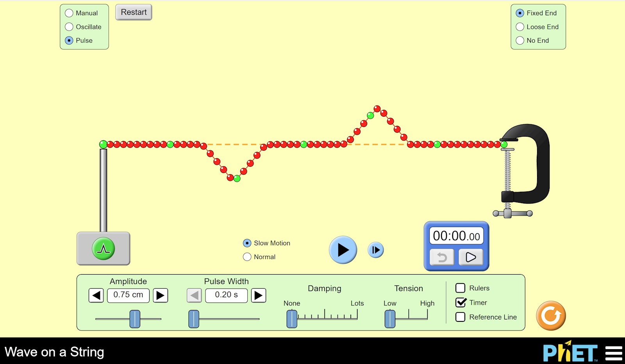Switch to Normal speed
The image size is (625, 364).
click(247, 257)
